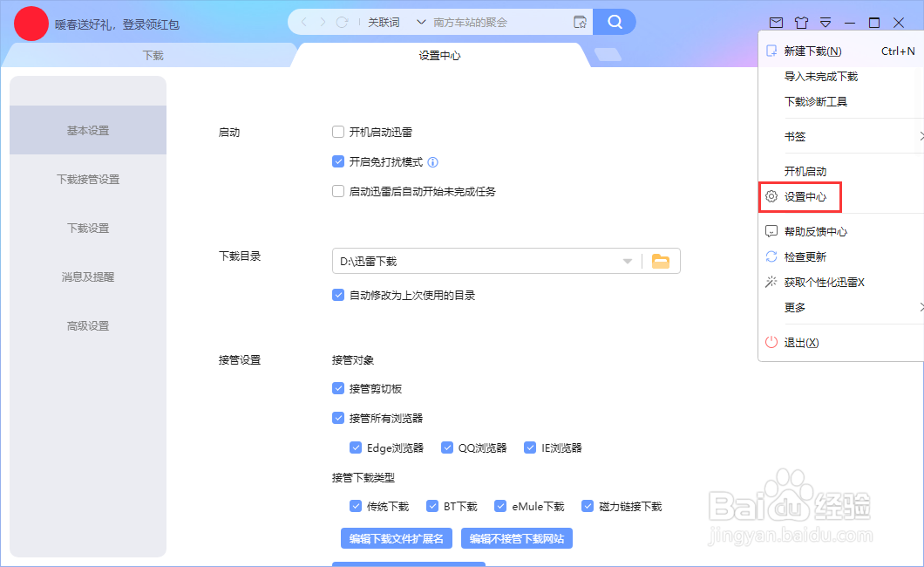The height and width of the screenshot is (567, 924).
Task: Uncheck QQ浏览器 checkbox
Action: click(x=447, y=447)
